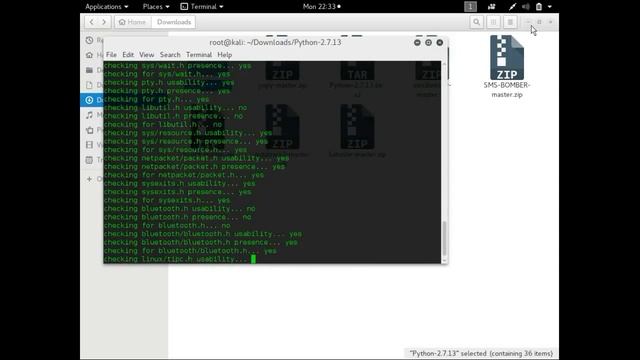Click line 'checking libutil.h usability... no'
640x360 pixels.
176,108
